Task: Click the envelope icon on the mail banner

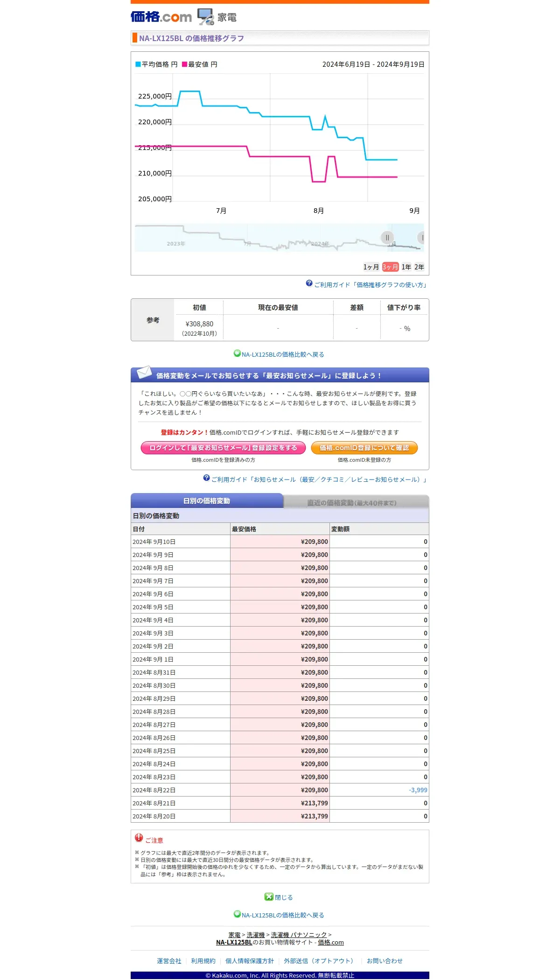Action: [x=144, y=372]
